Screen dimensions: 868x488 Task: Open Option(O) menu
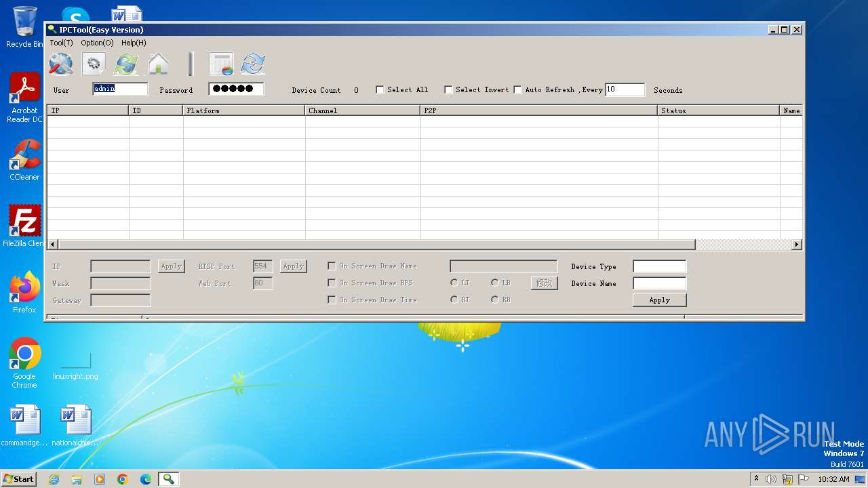coord(97,43)
